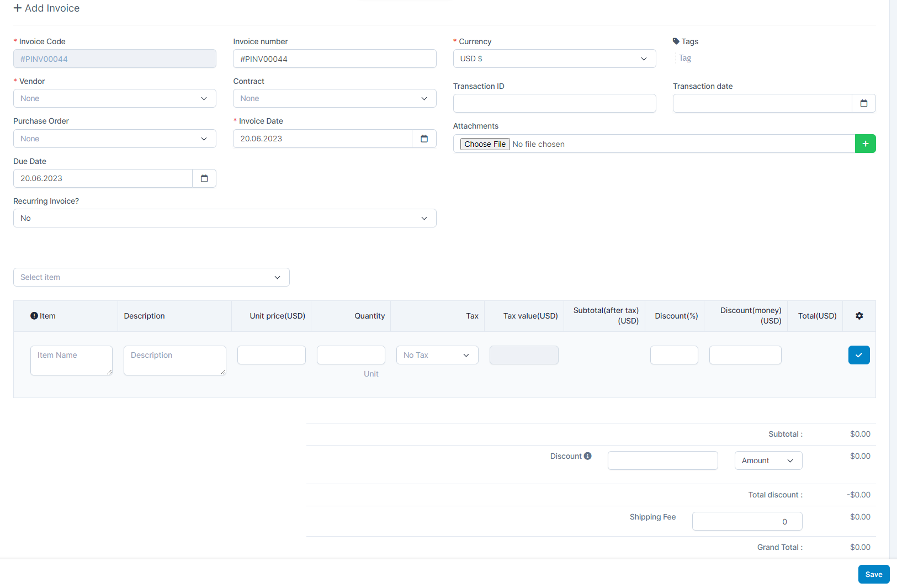Screen dimensions: 897x588
Task: Focus the Transaction ID field
Action: [554, 103]
